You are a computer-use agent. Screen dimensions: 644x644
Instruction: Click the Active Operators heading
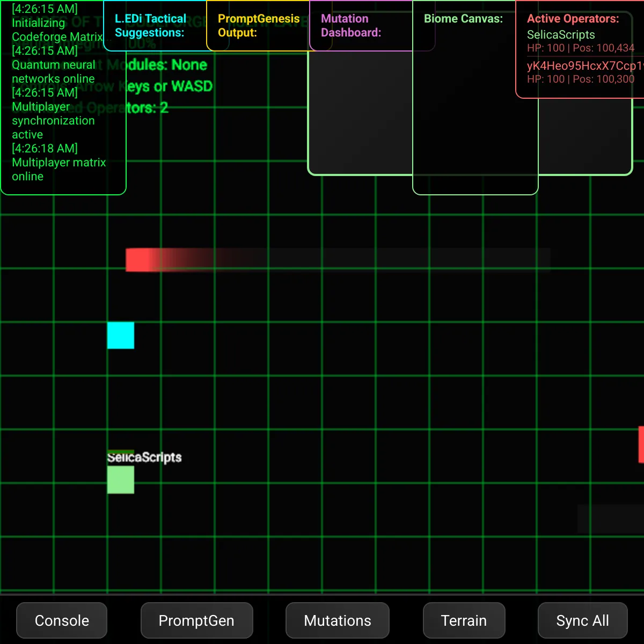point(573,19)
